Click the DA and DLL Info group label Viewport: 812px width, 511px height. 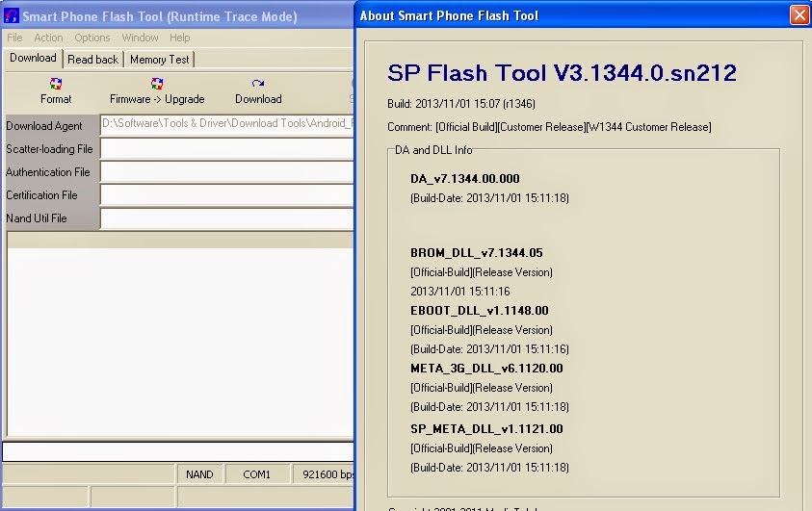click(433, 150)
